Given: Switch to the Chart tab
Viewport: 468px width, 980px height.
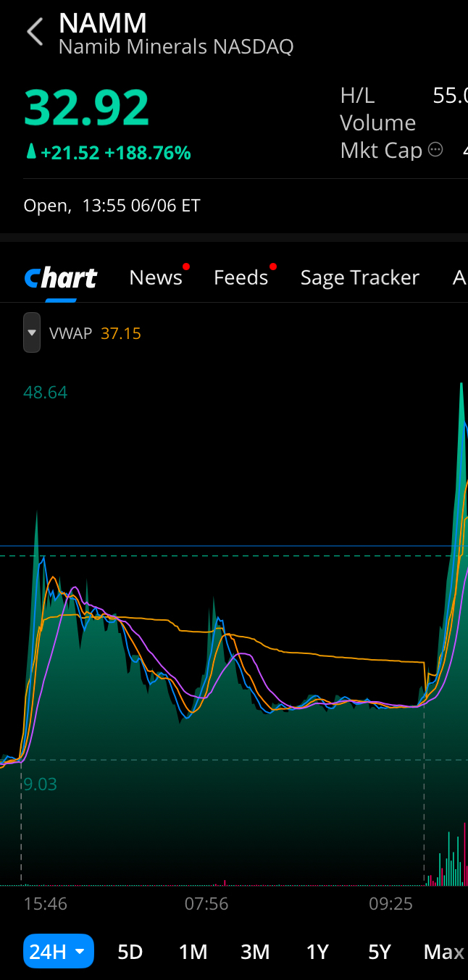Looking at the screenshot, I should 61,278.
